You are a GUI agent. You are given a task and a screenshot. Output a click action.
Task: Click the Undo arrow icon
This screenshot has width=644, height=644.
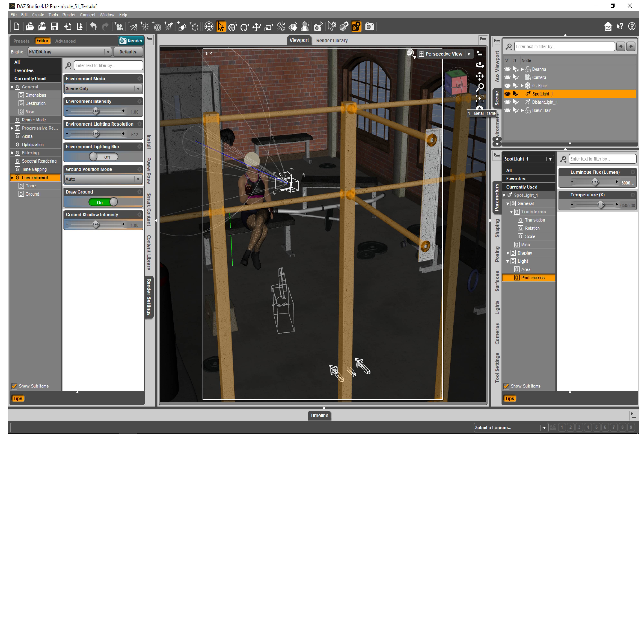tap(93, 27)
